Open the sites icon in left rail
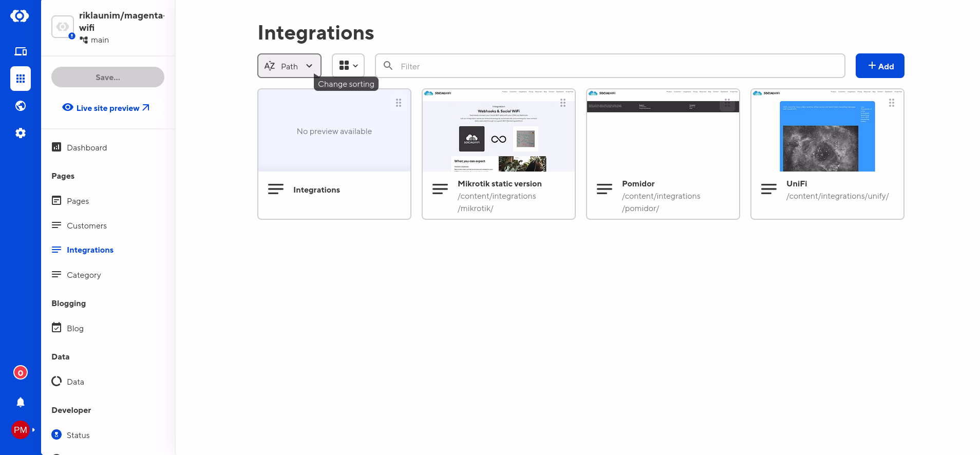 (21, 51)
